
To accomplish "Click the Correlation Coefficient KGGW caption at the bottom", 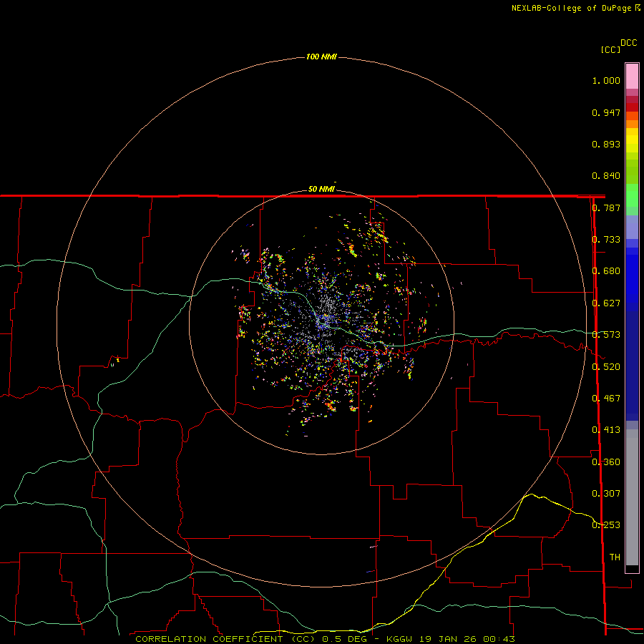I will click(325, 639).
